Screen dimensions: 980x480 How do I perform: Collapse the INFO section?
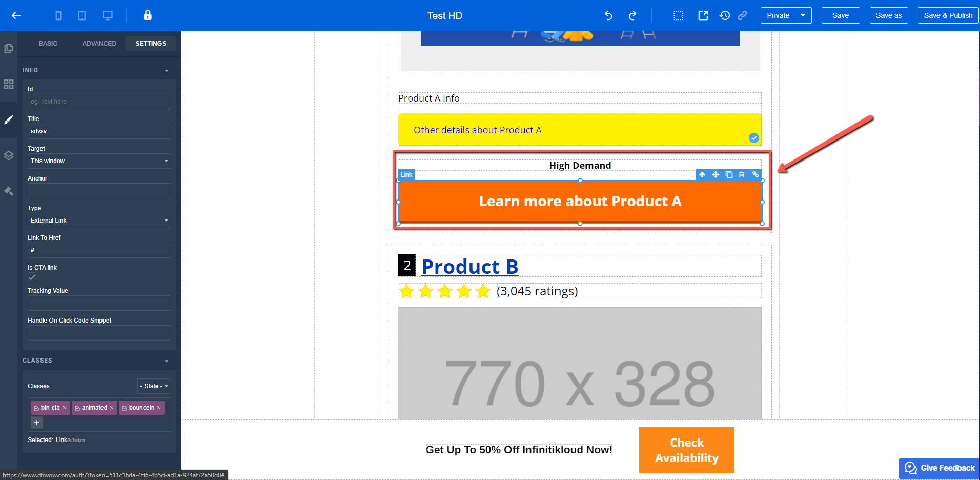[167, 71]
